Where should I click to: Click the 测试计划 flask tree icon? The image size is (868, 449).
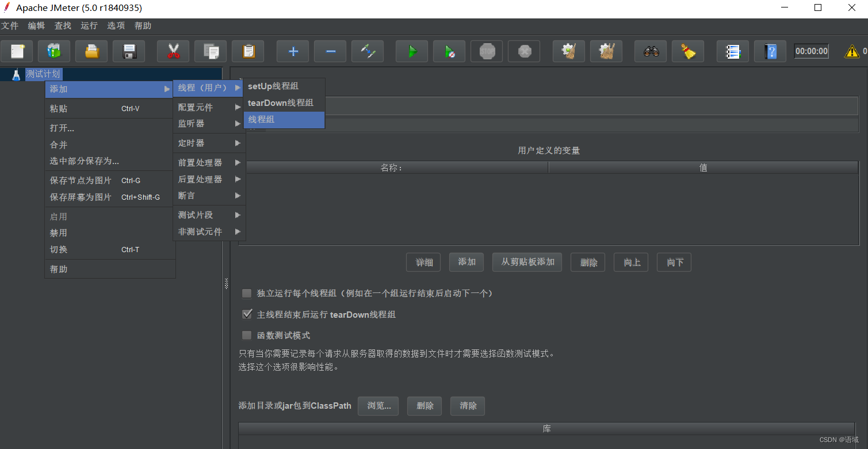tap(16, 74)
